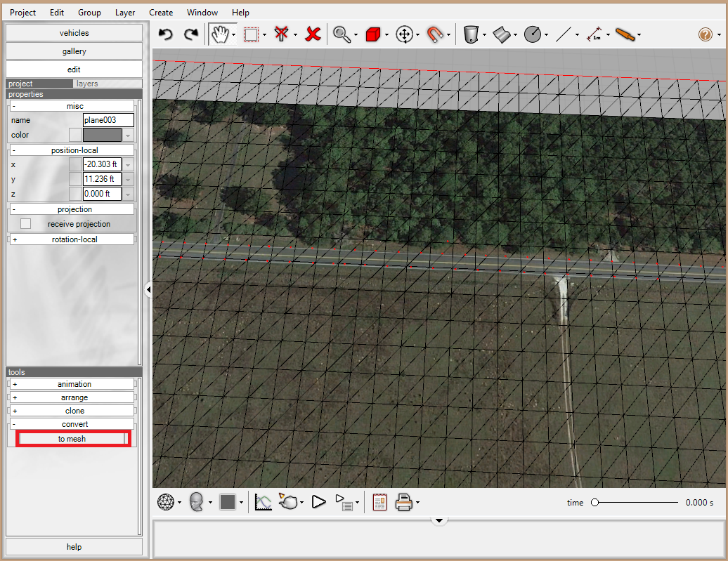The width and height of the screenshot is (728, 561).
Task: Click the teapot render icon
Action: (x=288, y=501)
